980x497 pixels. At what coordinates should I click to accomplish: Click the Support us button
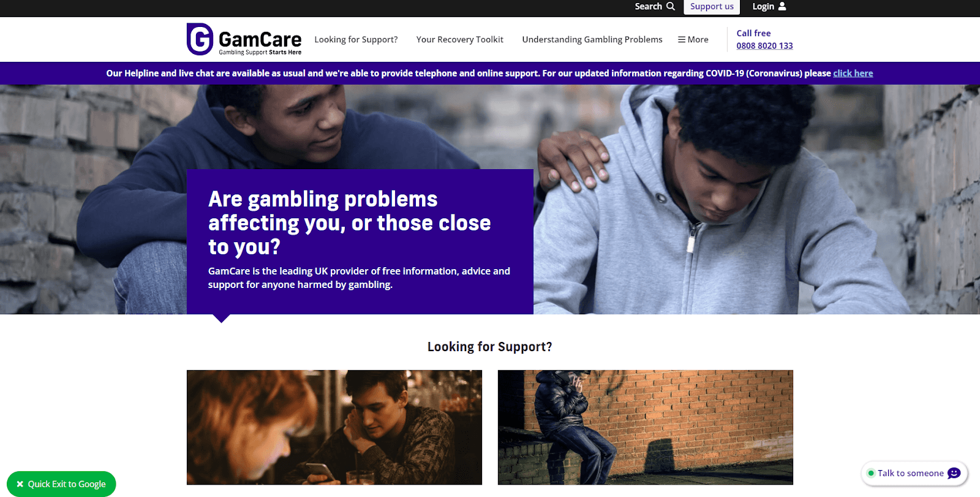(x=712, y=7)
